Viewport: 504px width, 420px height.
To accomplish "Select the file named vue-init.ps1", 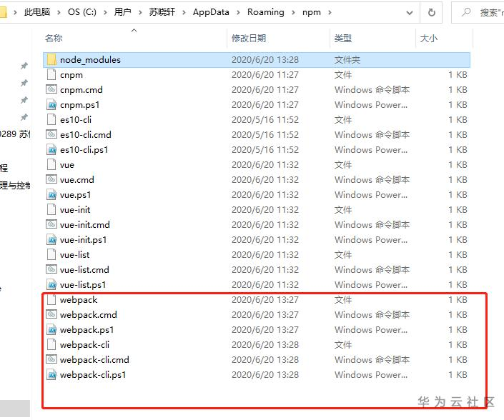I will [83, 240].
